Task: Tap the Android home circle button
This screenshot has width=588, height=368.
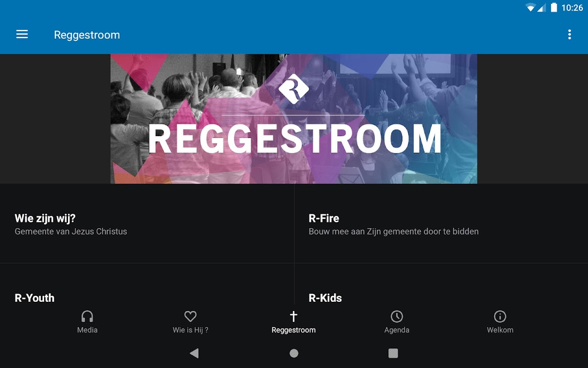Action: point(294,353)
